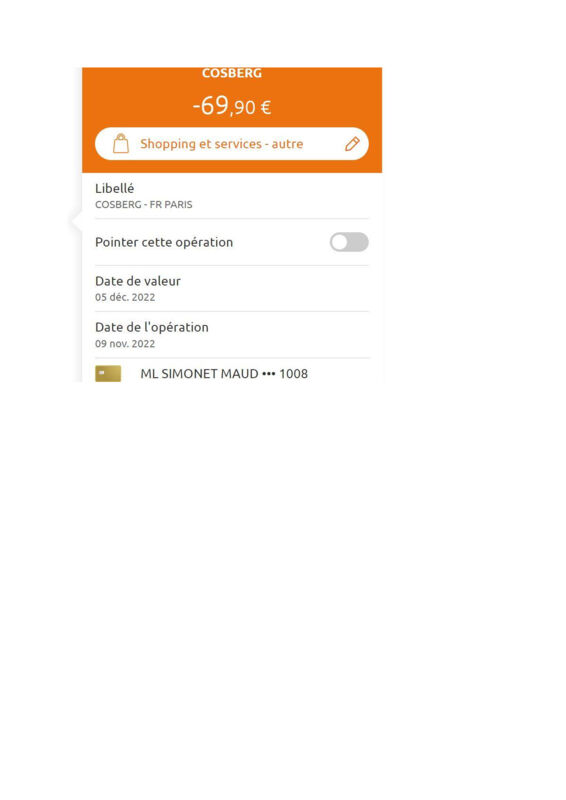Click the gold bank card icon

click(x=108, y=373)
